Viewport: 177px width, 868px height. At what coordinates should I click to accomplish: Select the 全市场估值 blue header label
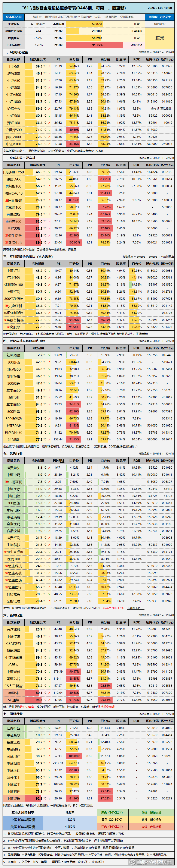(x=13, y=17)
